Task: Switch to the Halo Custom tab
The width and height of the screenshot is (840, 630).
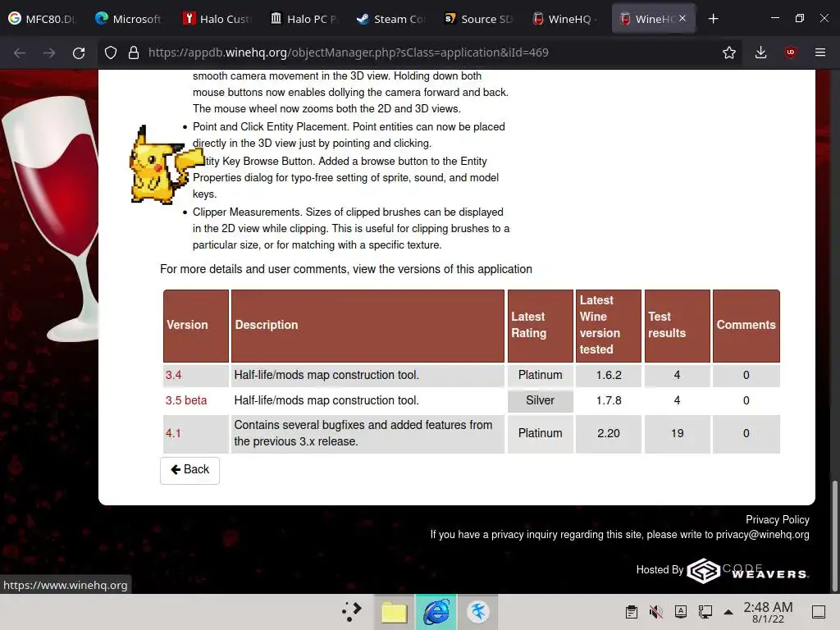Action: pos(217,19)
